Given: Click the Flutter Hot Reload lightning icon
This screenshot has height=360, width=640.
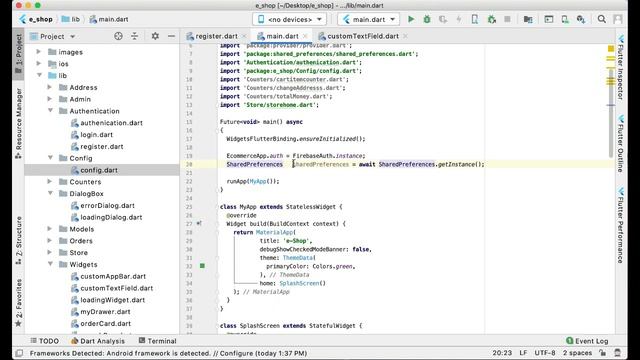Looking at the screenshot, I should coord(459,19).
